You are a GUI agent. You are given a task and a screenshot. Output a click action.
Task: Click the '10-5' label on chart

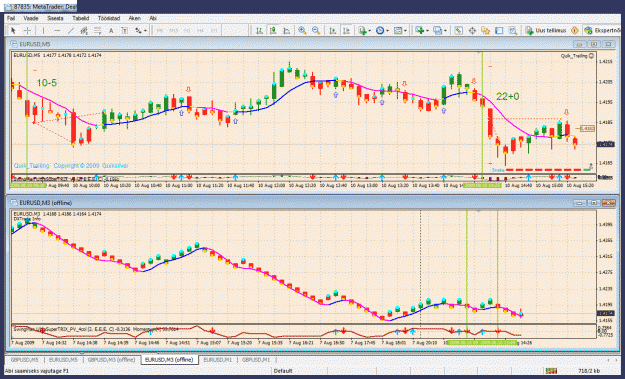coord(47,83)
